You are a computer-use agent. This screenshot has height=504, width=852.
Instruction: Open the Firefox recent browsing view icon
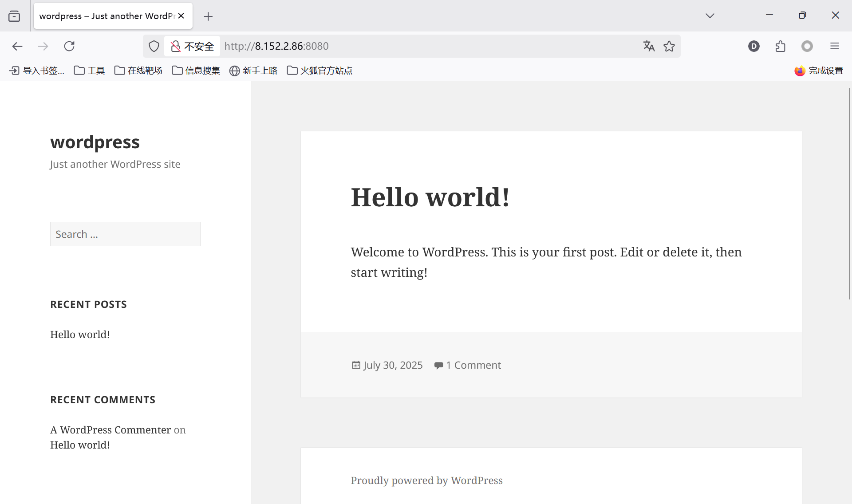pyautogui.click(x=14, y=16)
